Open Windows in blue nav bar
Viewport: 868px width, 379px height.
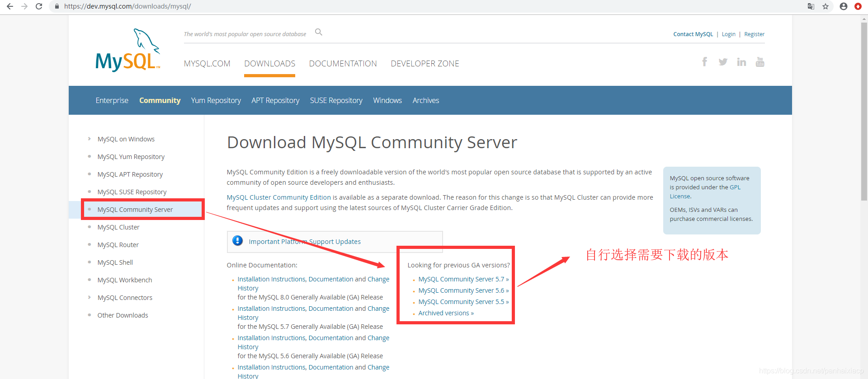click(387, 100)
